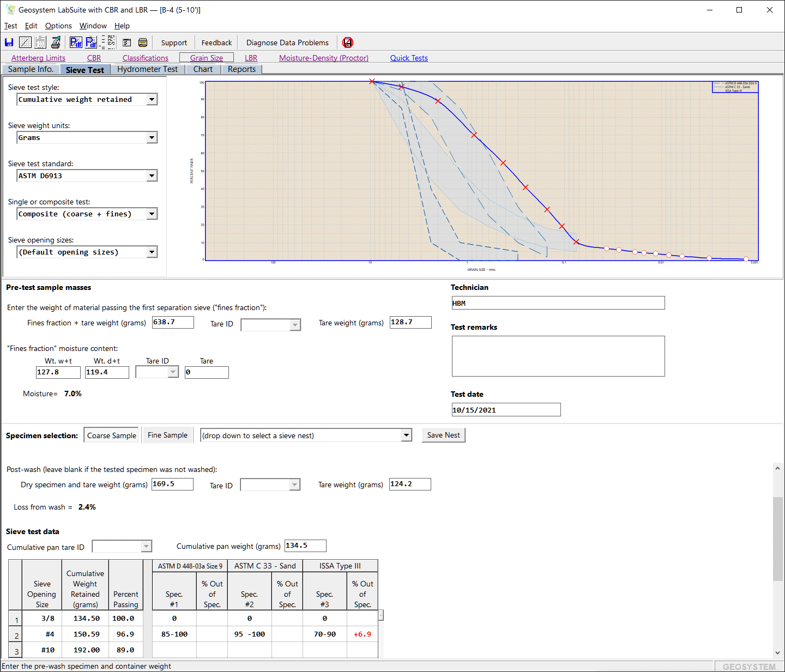
Task: Click the checklist window toolbar icon
Action: (x=127, y=43)
